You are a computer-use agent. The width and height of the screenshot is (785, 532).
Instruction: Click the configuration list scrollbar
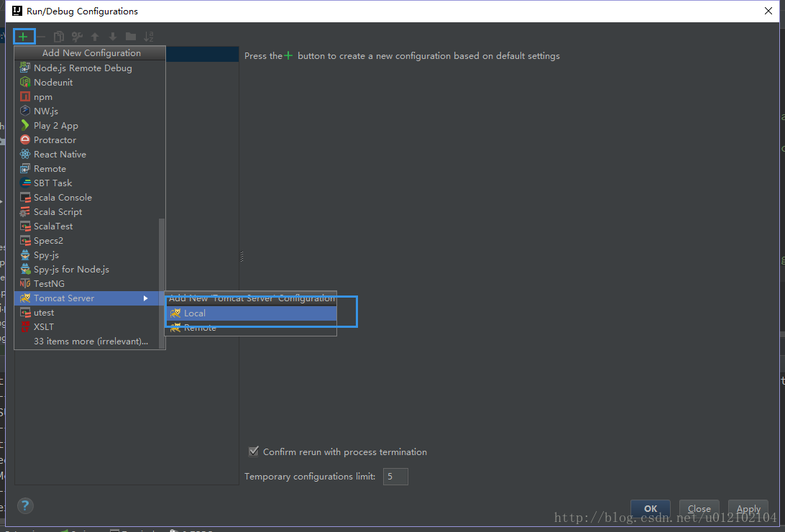[162, 283]
